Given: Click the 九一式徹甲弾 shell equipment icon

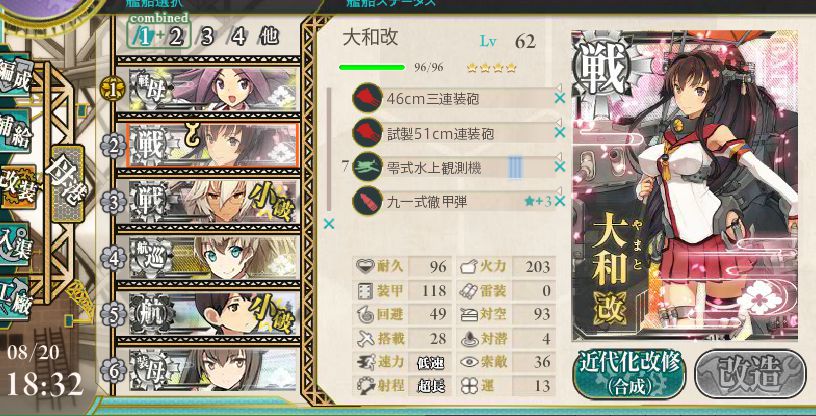Looking at the screenshot, I should 367,202.
